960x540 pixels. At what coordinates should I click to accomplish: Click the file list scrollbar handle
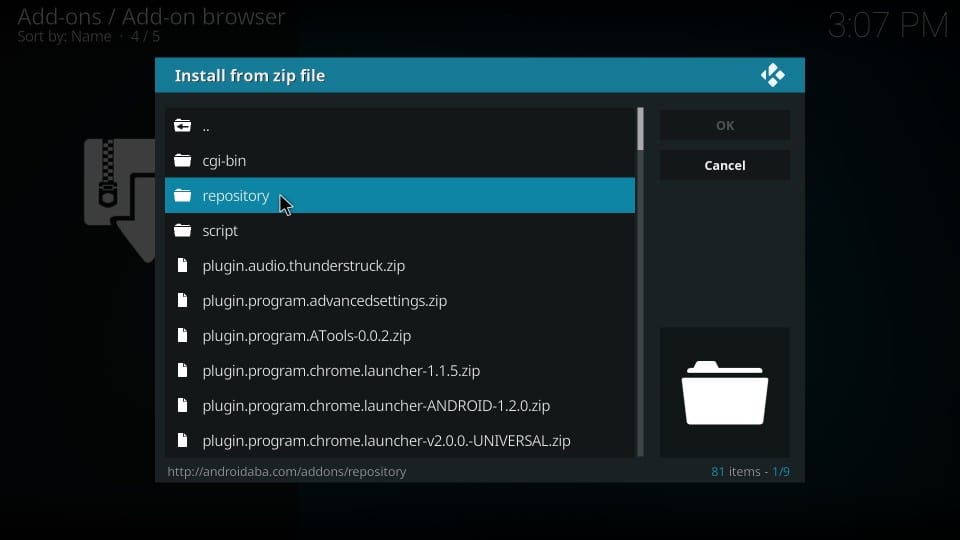point(640,129)
